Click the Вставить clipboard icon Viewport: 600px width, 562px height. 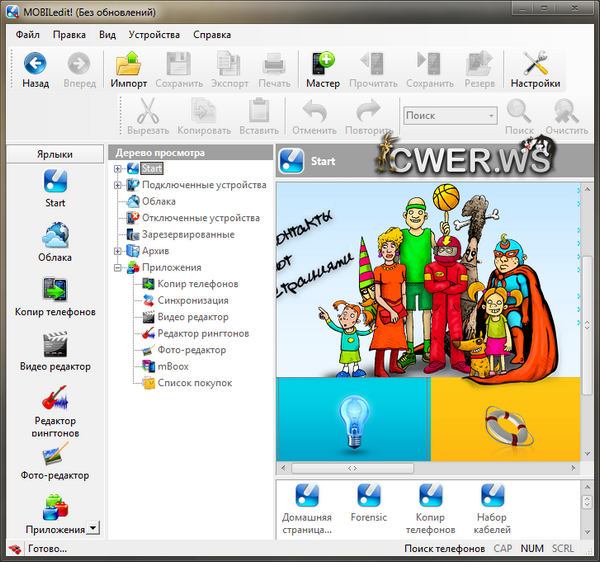[259, 110]
